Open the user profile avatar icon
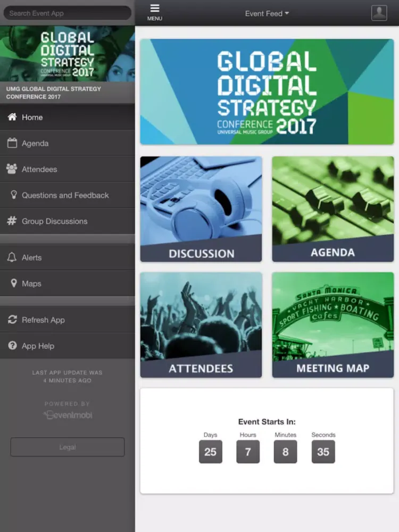This screenshot has height=532, width=399. (x=379, y=13)
